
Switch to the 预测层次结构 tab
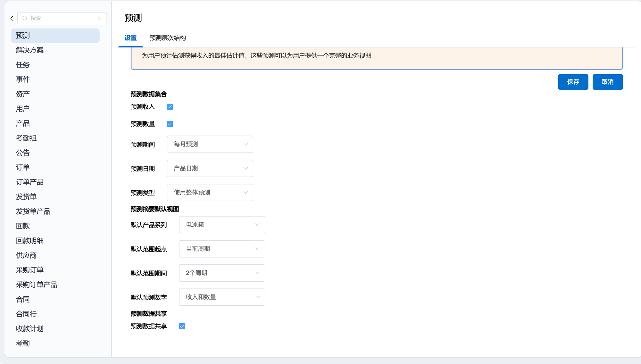(x=168, y=38)
